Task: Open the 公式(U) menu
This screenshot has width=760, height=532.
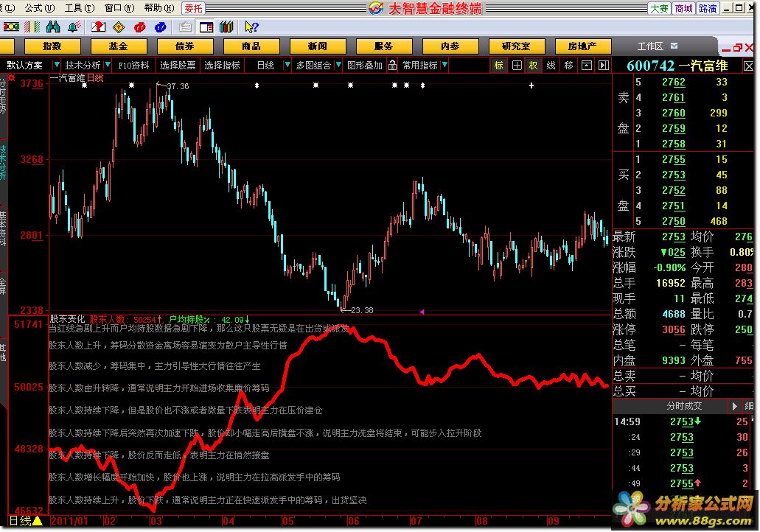Action: coord(40,8)
